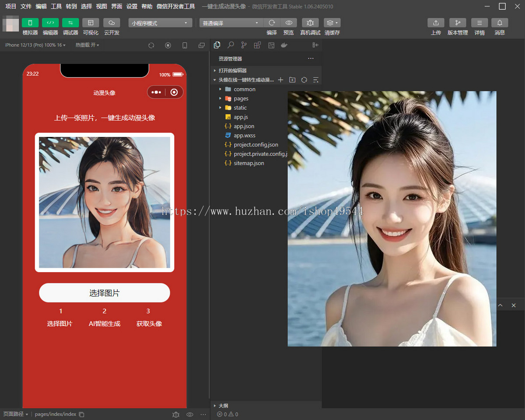Open the 普通编译 compile mode dropdown
The image size is (525, 420).
231,23
